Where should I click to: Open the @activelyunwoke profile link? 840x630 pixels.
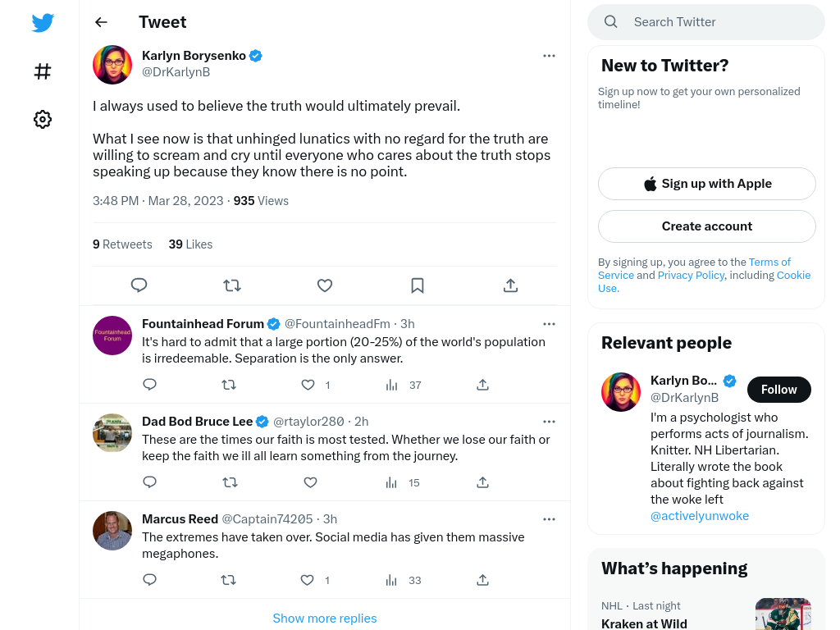point(700,516)
